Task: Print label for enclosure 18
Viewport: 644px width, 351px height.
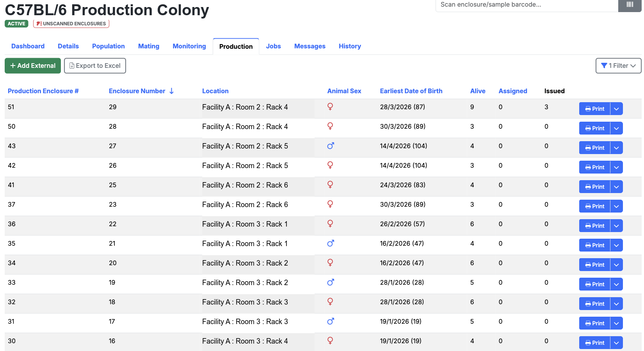Action: point(594,304)
